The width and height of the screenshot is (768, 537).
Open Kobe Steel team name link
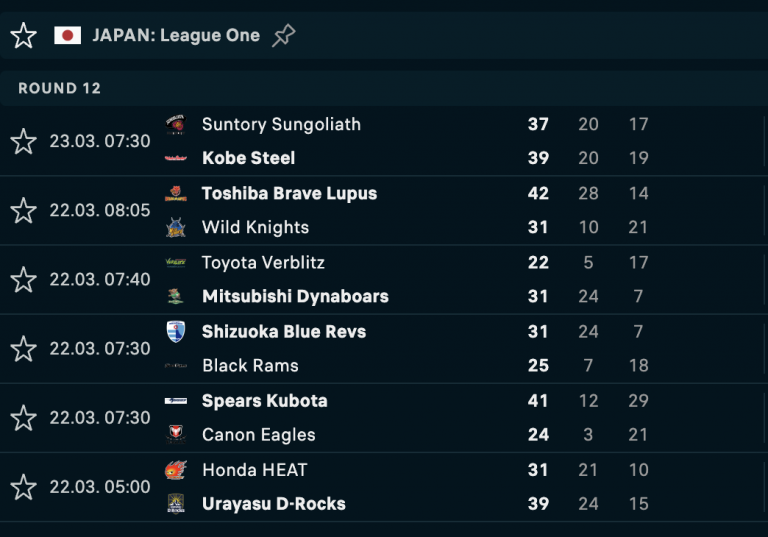click(248, 158)
